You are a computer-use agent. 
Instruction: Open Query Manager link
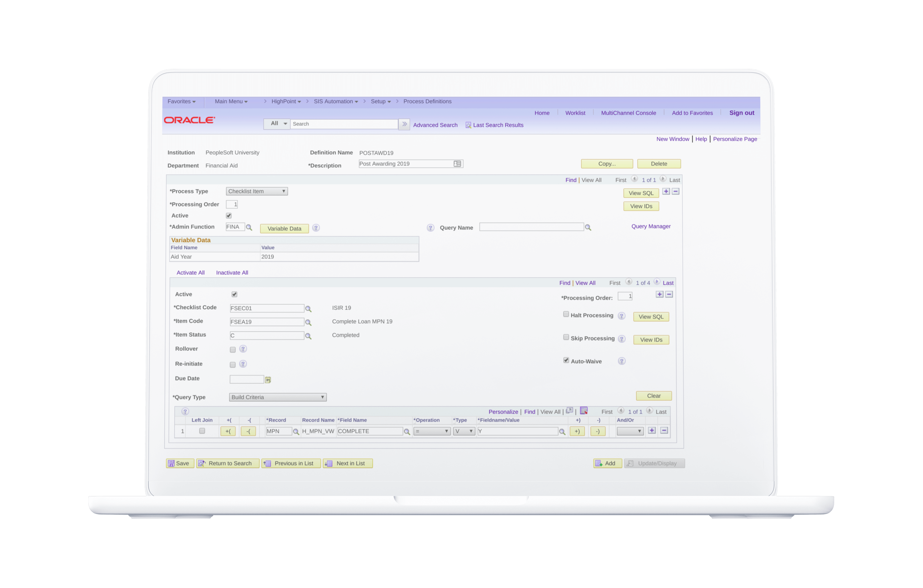click(651, 226)
